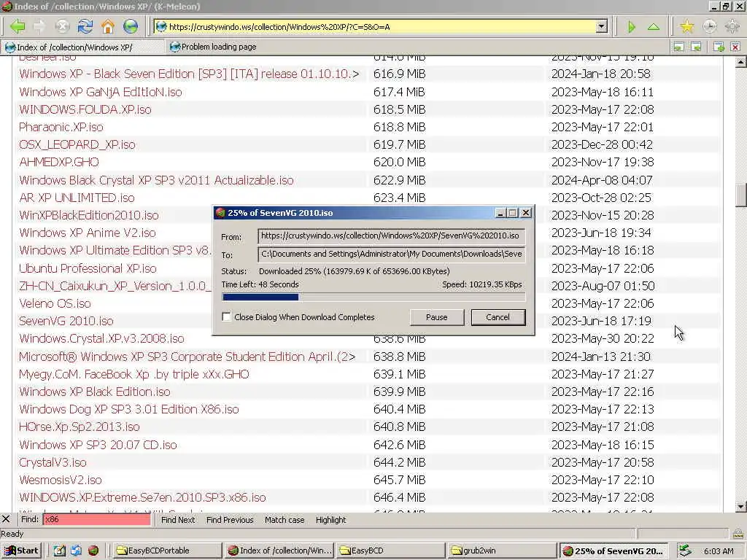Click the globe search icon in toolbar

pos(131,26)
